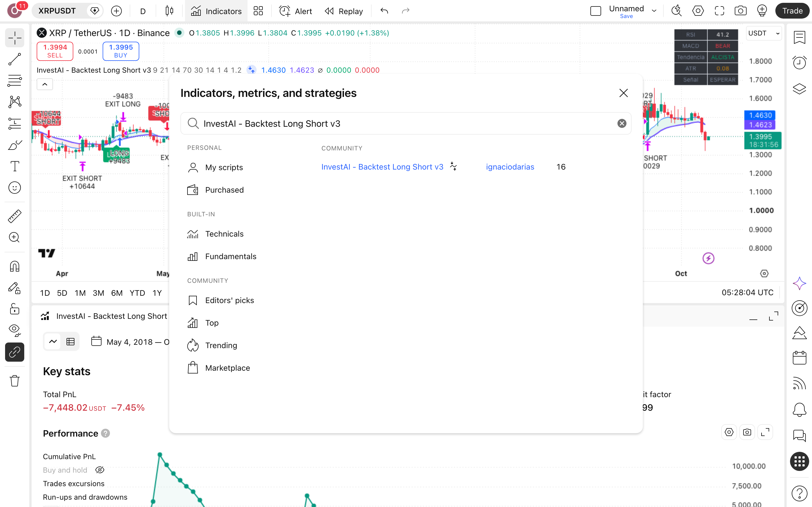This screenshot has height=507, width=812.
Task: Select the measure ruler tool
Action: click(14, 216)
